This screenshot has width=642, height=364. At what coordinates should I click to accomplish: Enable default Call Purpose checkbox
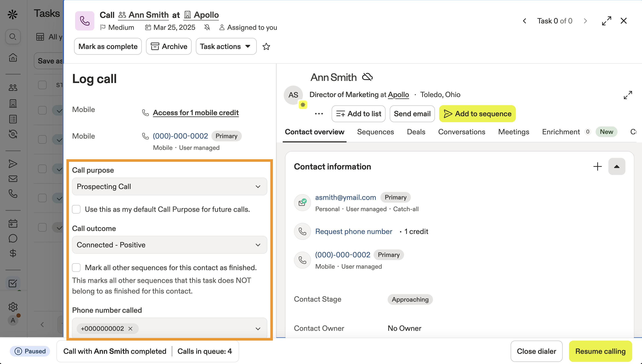(x=76, y=209)
